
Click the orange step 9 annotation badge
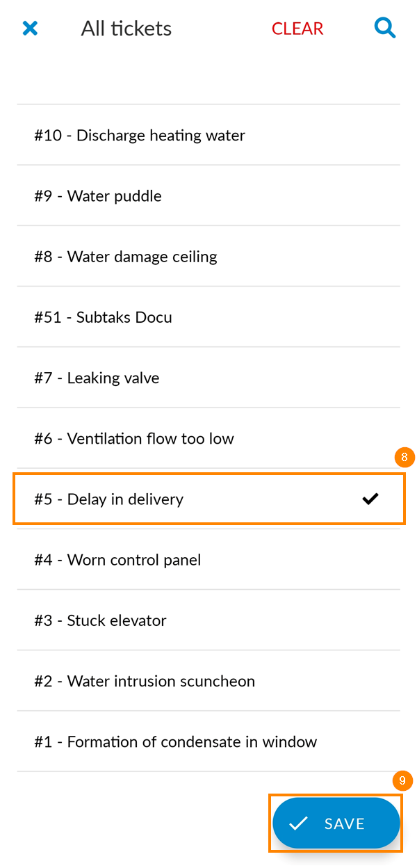[402, 780]
